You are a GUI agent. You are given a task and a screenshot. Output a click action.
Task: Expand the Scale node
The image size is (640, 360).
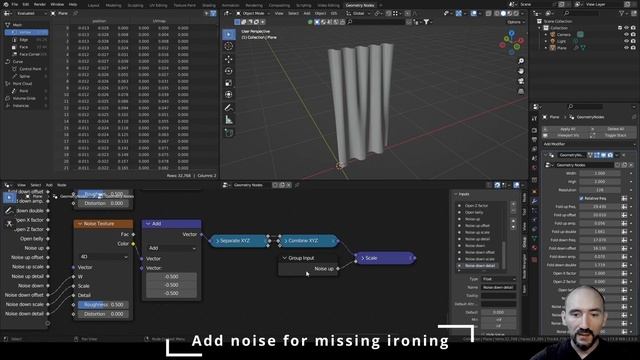click(362, 258)
